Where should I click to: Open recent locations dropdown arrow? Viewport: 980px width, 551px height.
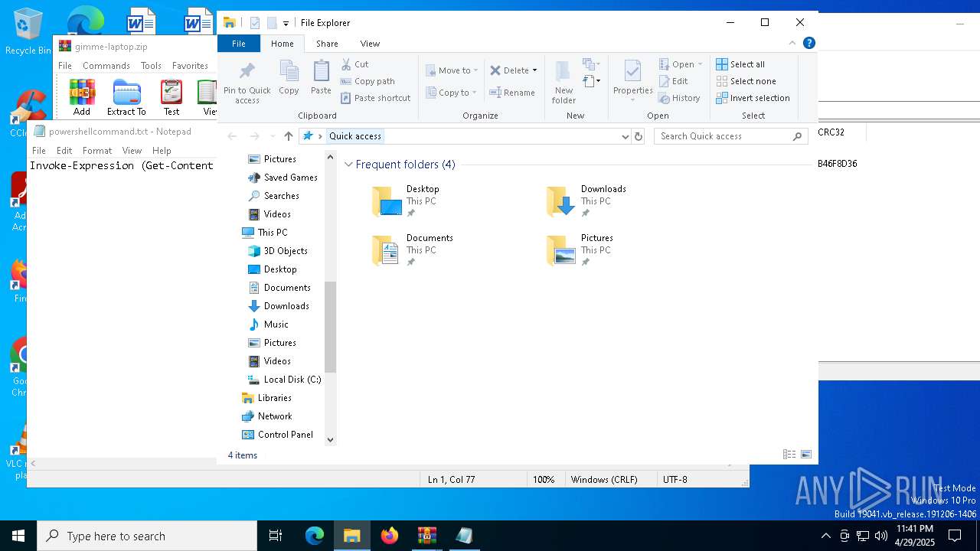(272, 136)
